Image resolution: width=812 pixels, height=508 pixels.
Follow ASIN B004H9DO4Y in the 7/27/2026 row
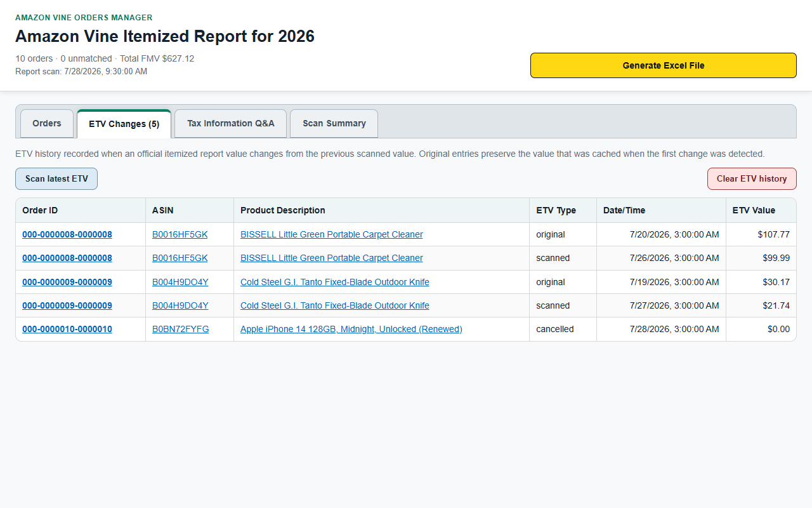pyautogui.click(x=180, y=305)
